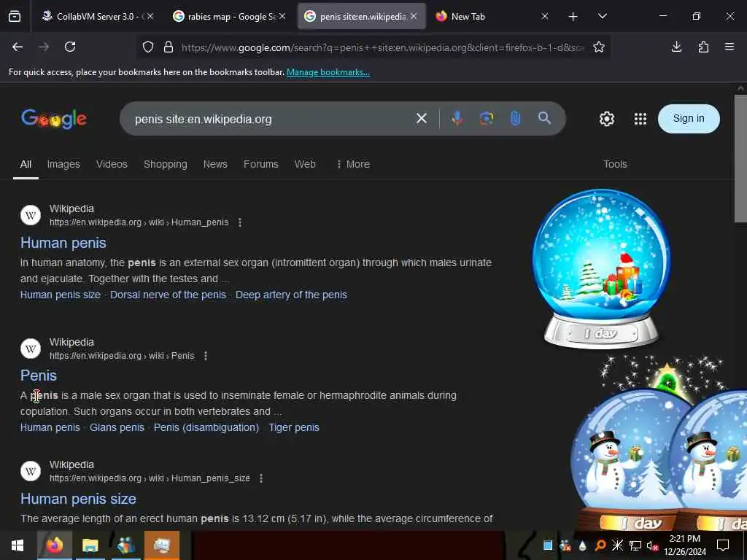
Task: Expand the More search filters menu
Action: [x=353, y=164]
